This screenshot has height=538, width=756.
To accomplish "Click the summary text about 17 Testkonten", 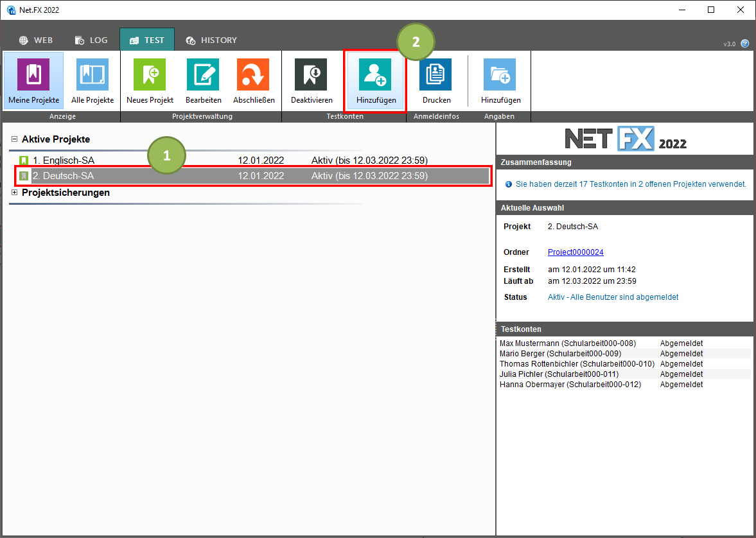I will (631, 184).
